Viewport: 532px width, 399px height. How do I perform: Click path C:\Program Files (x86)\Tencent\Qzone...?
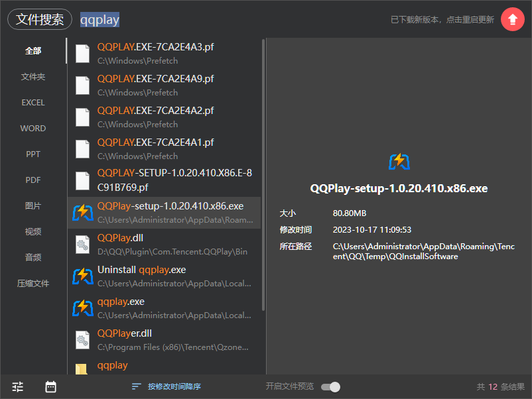(x=173, y=347)
